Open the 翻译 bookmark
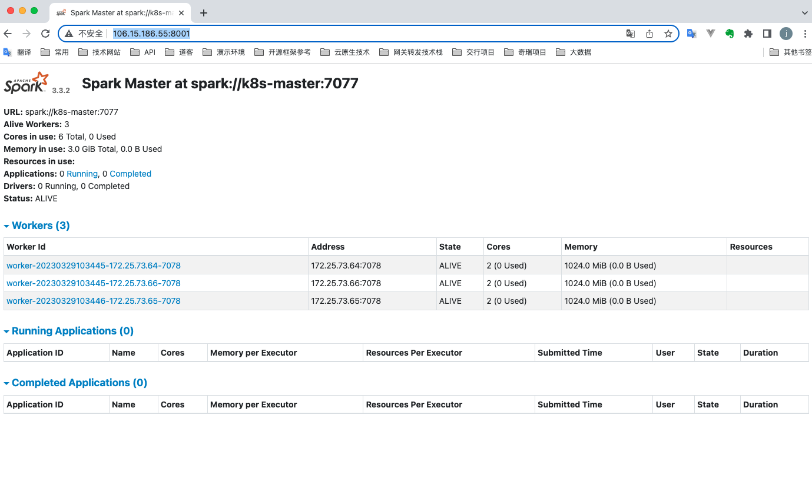Screen dimensions: 812x504 tap(17, 52)
